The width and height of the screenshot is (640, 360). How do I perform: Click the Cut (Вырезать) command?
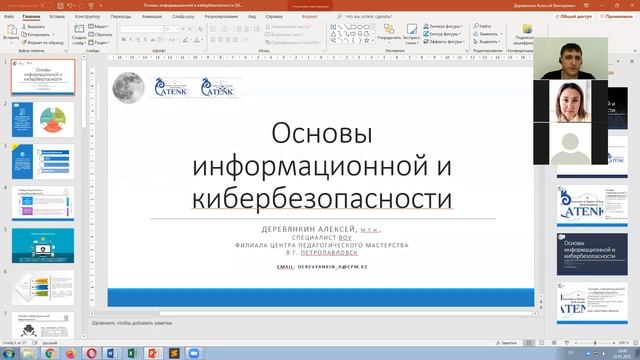click(33, 27)
